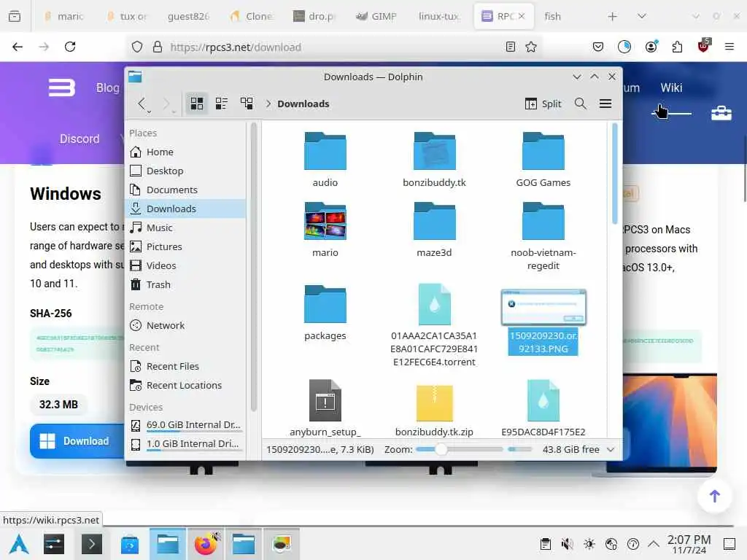The width and height of the screenshot is (747, 560).
Task: Go back in Dolphin folder history
Action: click(x=142, y=104)
